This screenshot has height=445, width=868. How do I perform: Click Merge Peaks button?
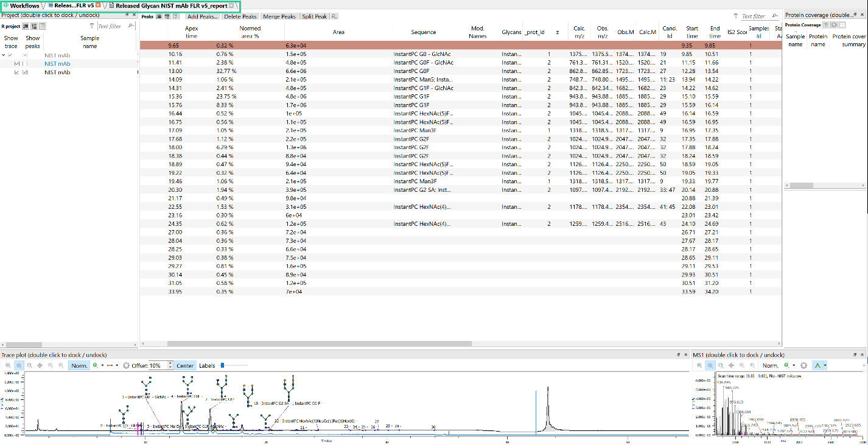(279, 16)
